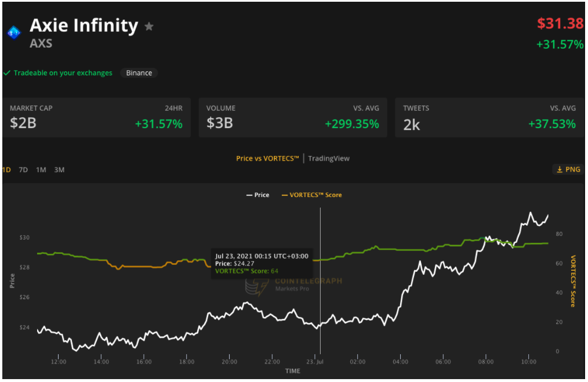This screenshot has height=382, width=588.
Task: Star Axie Infinity as a favorite
Action: coord(149,26)
